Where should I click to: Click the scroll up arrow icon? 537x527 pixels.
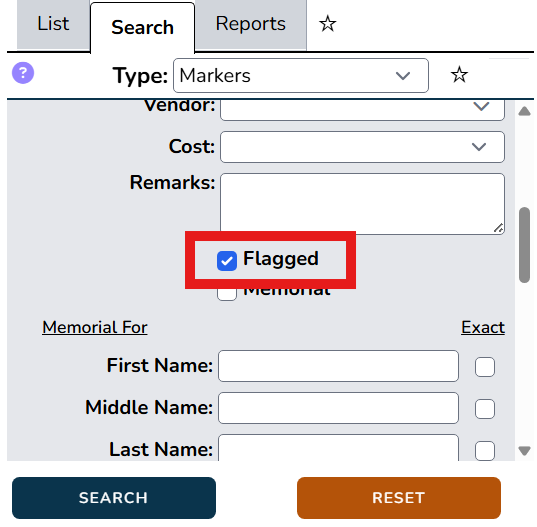[524, 111]
